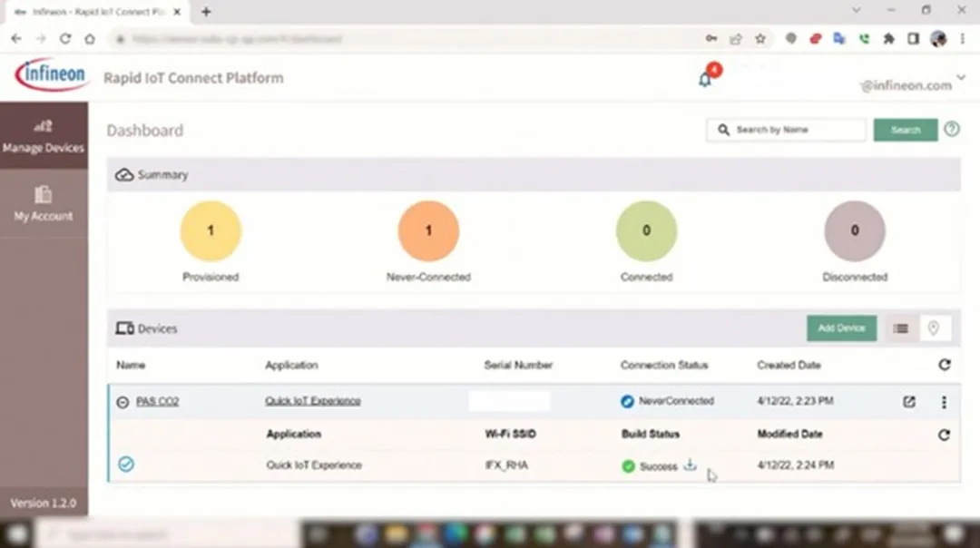Screen dimensions: 980x548
Task: Click the NeverConnected status icon
Action: [627, 401]
